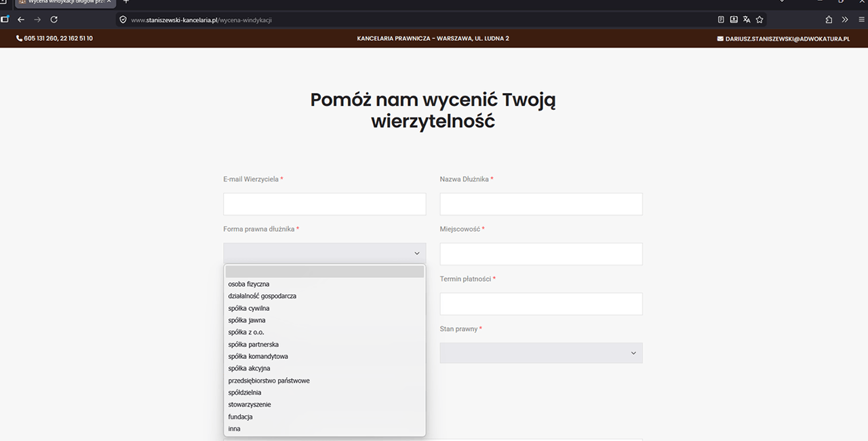Reload the current page
The width and height of the screenshot is (868, 441).
[x=54, y=20]
